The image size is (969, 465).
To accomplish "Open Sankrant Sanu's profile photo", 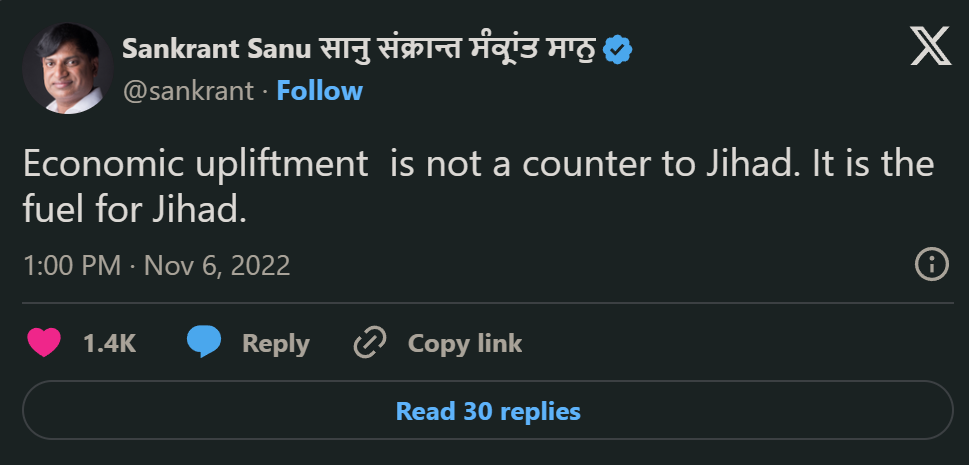I will pyautogui.click(x=67, y=68).
